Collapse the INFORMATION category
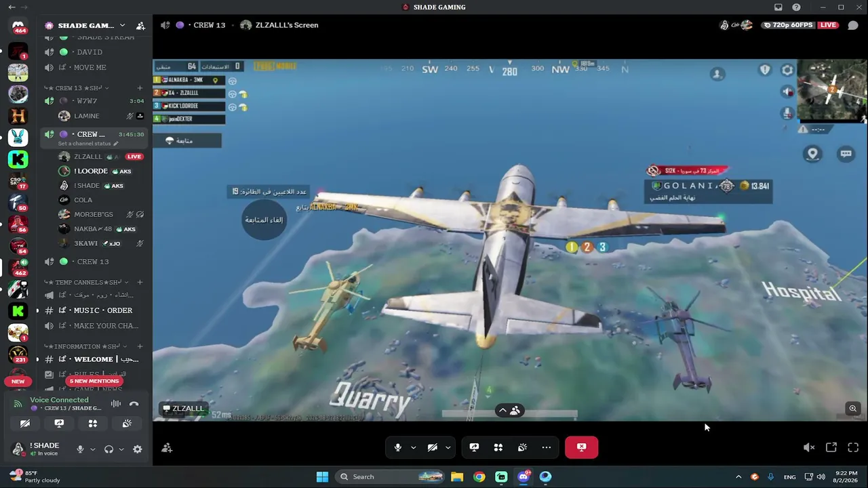The image size is (868, 488). click(x=85, y=346)
